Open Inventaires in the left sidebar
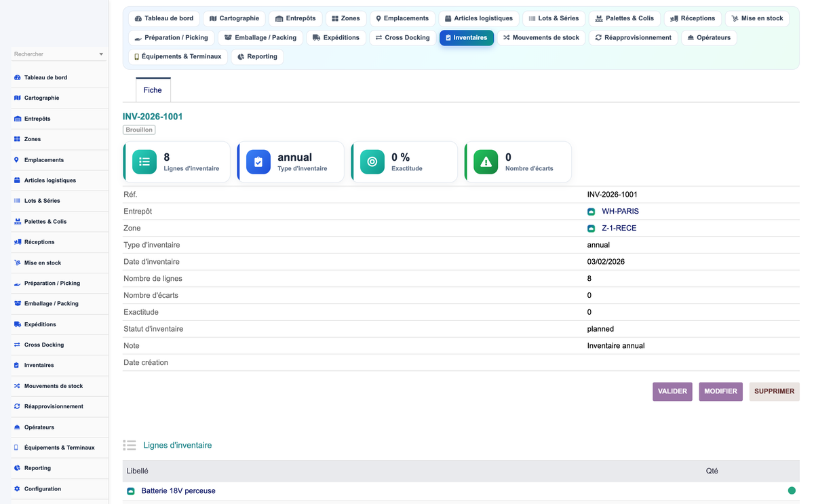This screenshot has height=504, width=814. click(x=39, y=366)
